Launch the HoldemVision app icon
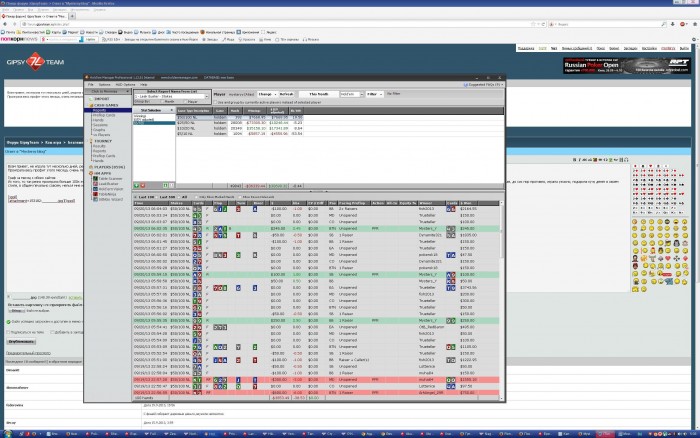This screenshot has width=700, height=438. [x=95, y=189]
